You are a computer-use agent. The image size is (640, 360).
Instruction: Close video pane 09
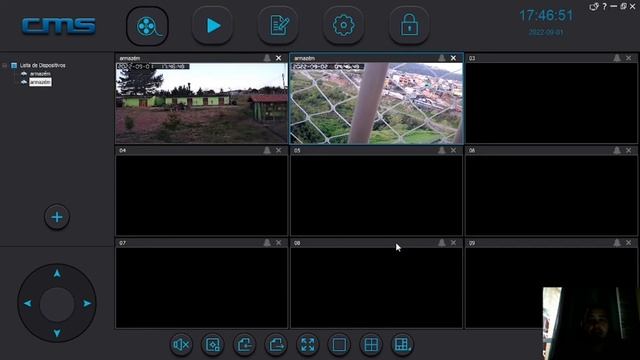coord(629,243)
